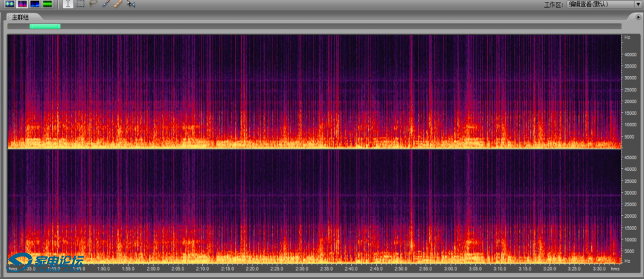This screenshot has height=279, width=644.
Task: Select the Scrub tool
Action: tap(131, 4)
